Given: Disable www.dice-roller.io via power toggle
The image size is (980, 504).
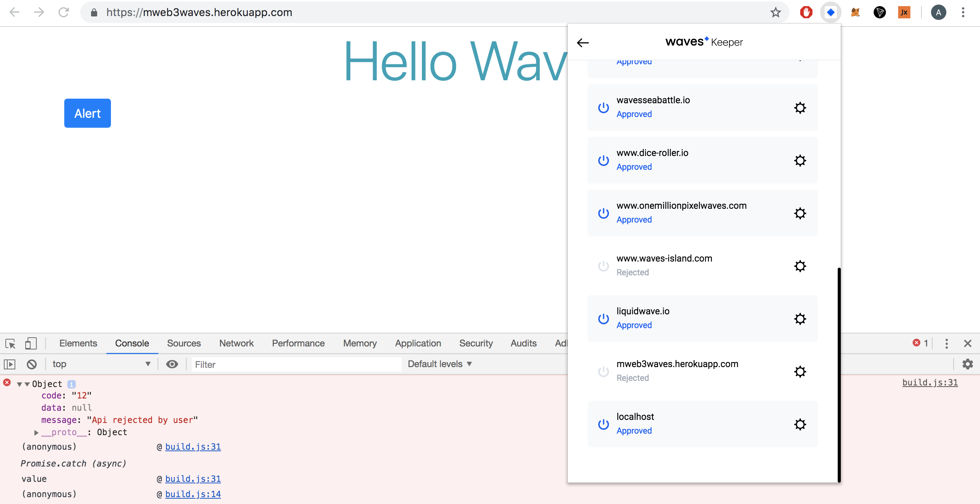Looking at the screenshot, I should coord(603,160).
